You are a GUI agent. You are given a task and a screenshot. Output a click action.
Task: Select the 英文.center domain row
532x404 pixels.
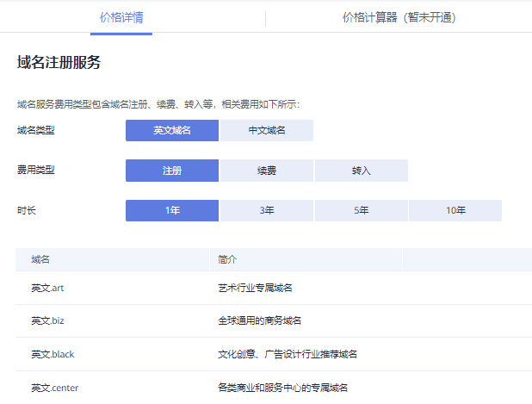[x=274, y=388]
